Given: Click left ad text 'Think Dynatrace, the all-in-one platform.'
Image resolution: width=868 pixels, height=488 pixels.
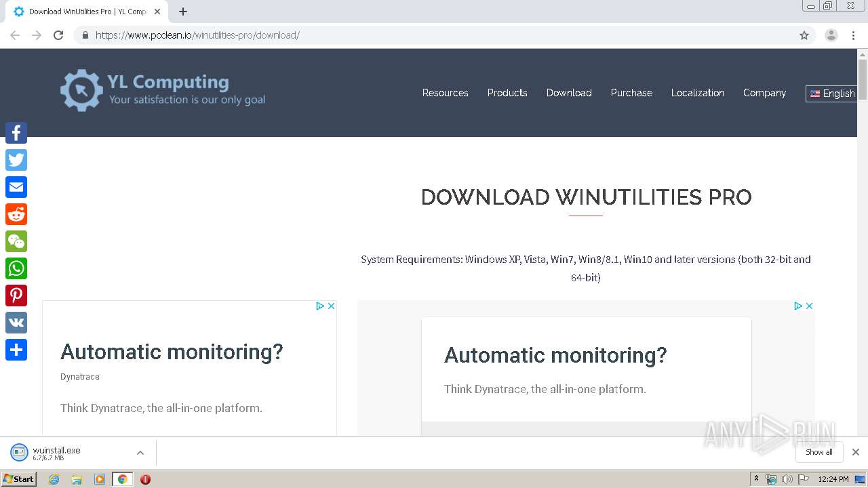Looking at the screenshot, I should tap(161, 408).
